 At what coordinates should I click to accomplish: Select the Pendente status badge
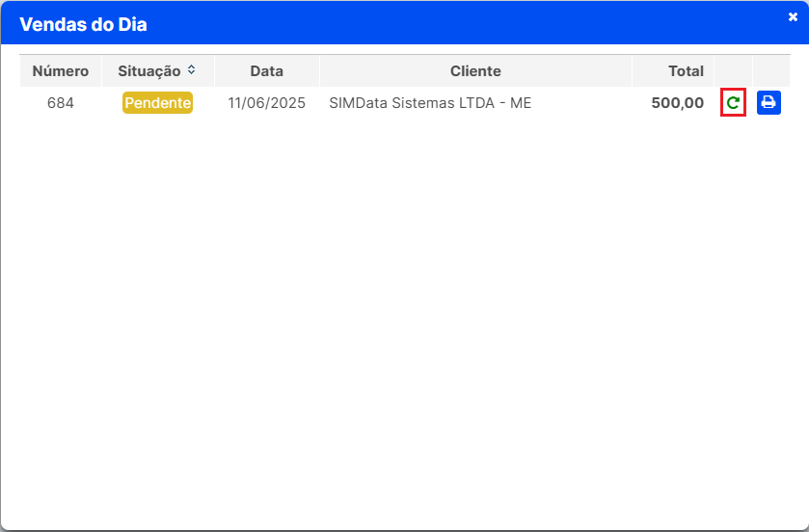[157, 102]
